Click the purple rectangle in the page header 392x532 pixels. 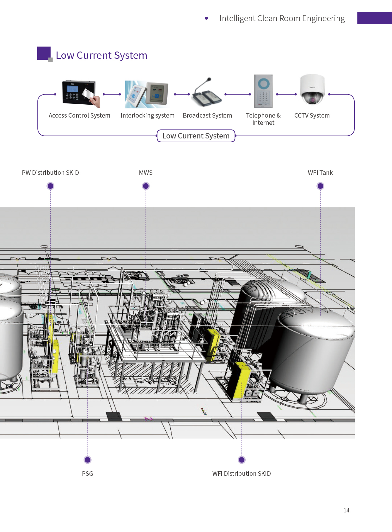[x=374, y=18]
